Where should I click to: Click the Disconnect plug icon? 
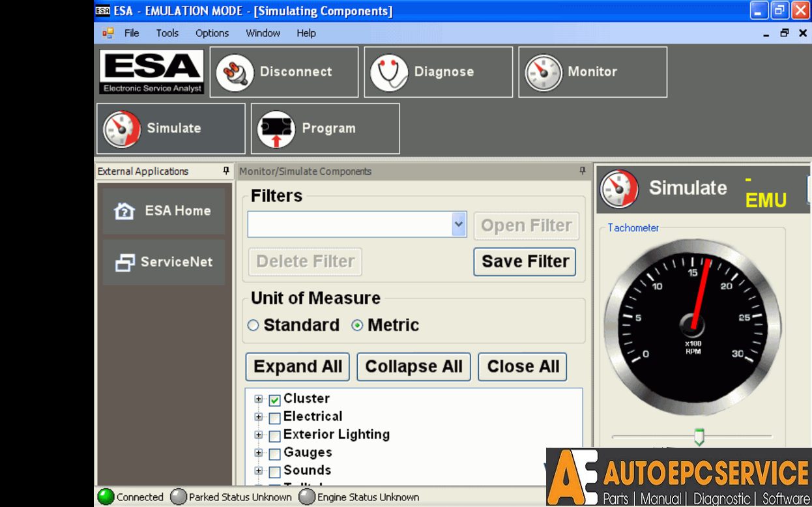[234, 72]
